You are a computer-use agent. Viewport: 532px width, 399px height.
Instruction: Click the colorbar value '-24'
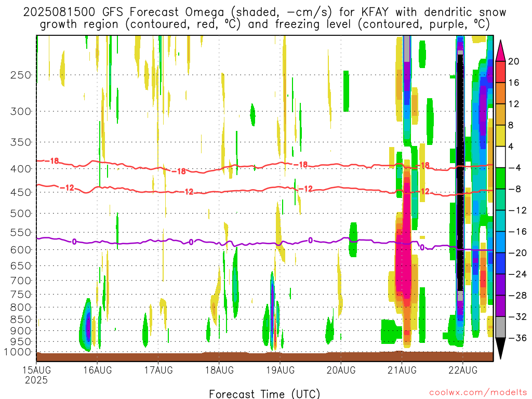[517, 274]
